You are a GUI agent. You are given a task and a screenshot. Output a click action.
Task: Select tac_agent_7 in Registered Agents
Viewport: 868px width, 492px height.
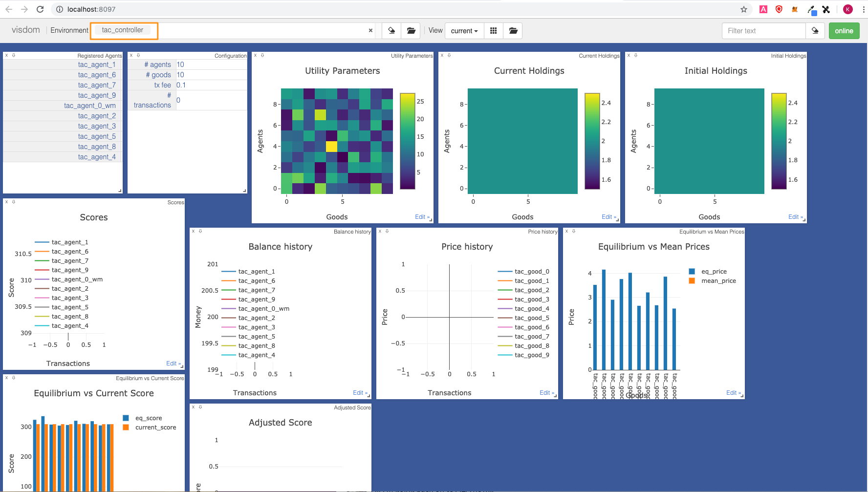(x=97, y=85)
